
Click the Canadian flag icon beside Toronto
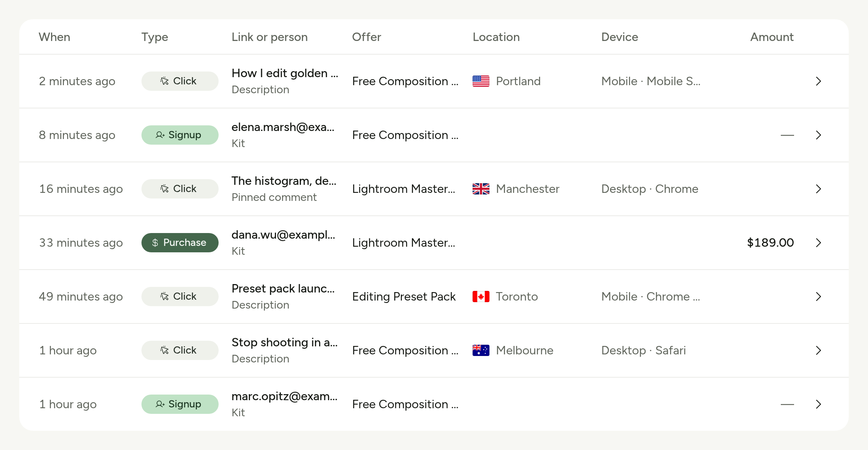pyautogui.click(x=481, y=297)
